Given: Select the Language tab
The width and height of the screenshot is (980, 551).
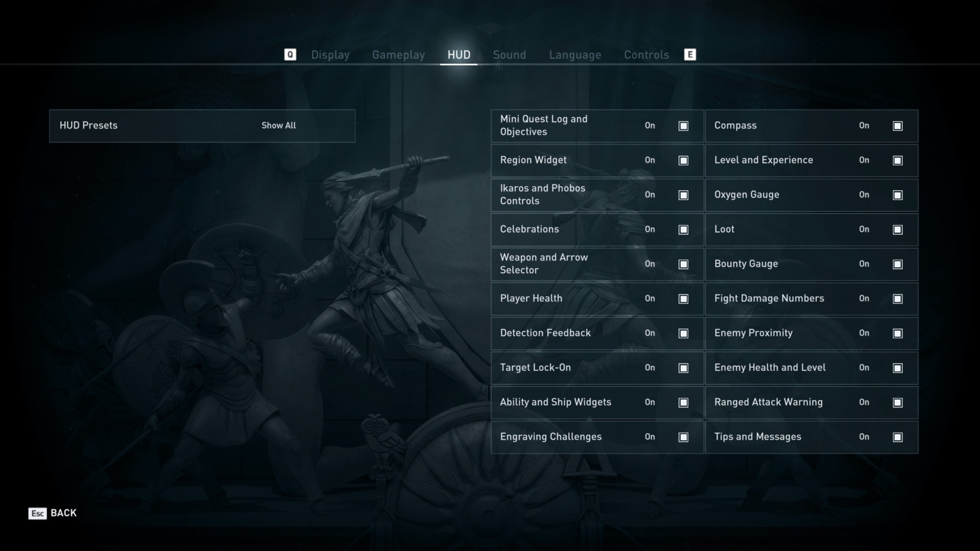Looking at the screenshot, I should 575,55.
